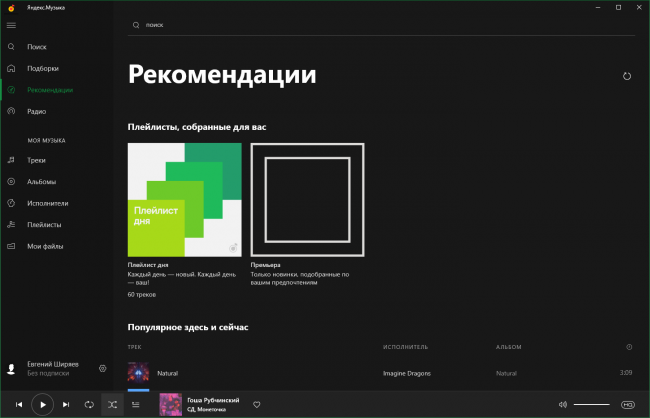Screen dimensions: 650x418
Task: Open the hamburger menu icon
Action: pyautogui.click(x=11, y=25)
